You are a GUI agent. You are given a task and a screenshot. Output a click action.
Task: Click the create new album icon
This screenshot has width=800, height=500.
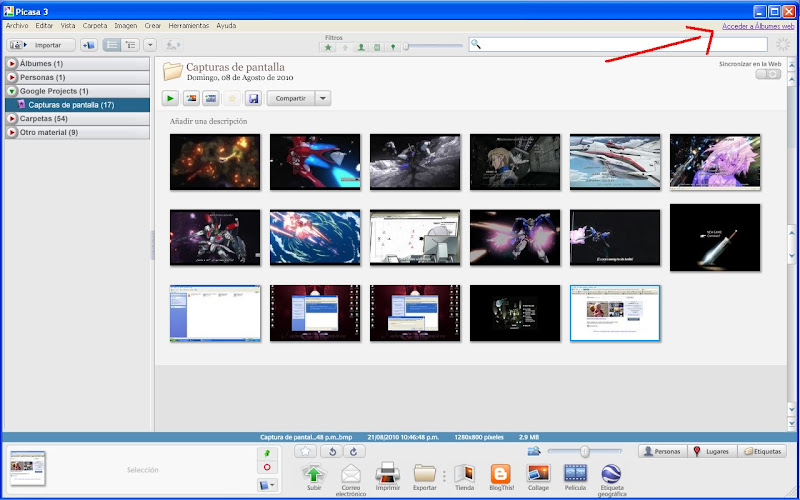[88, 45]
